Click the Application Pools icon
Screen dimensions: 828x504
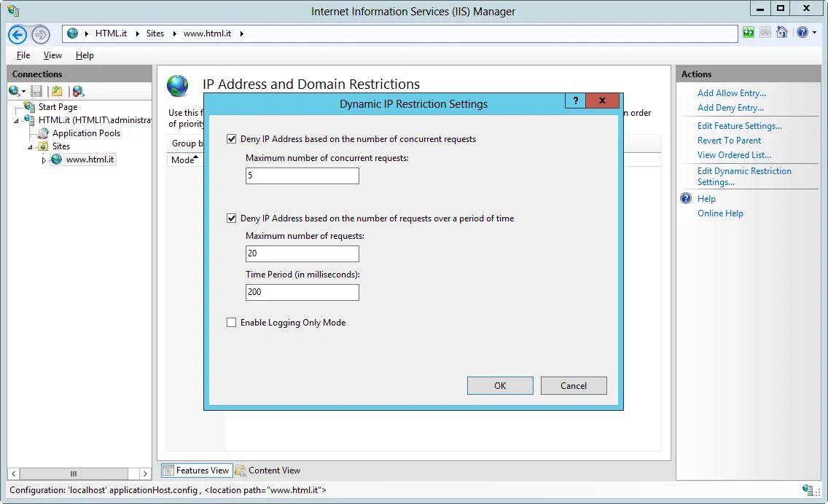pyautogui.click(x=43, y=133)
